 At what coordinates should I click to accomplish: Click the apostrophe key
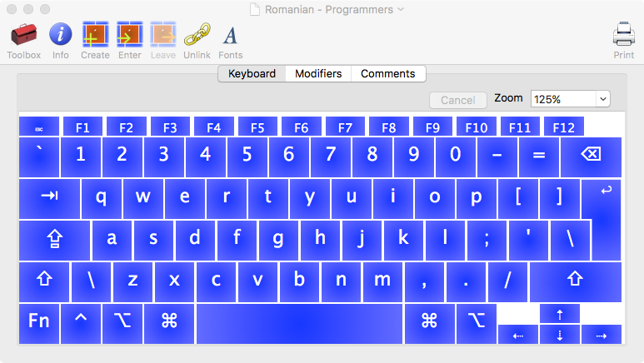pos(528,241)
